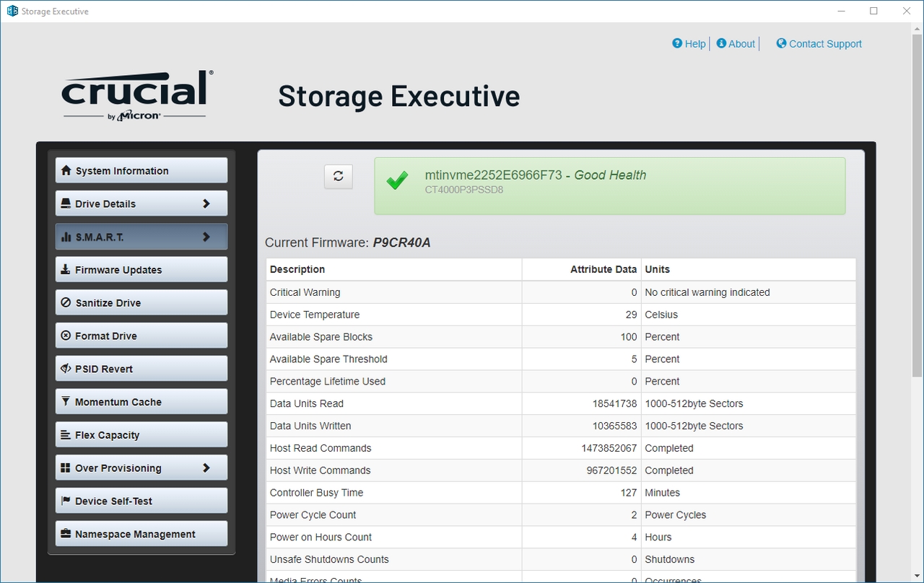Click Host Write Commands value 967201552

coord(611,470)
